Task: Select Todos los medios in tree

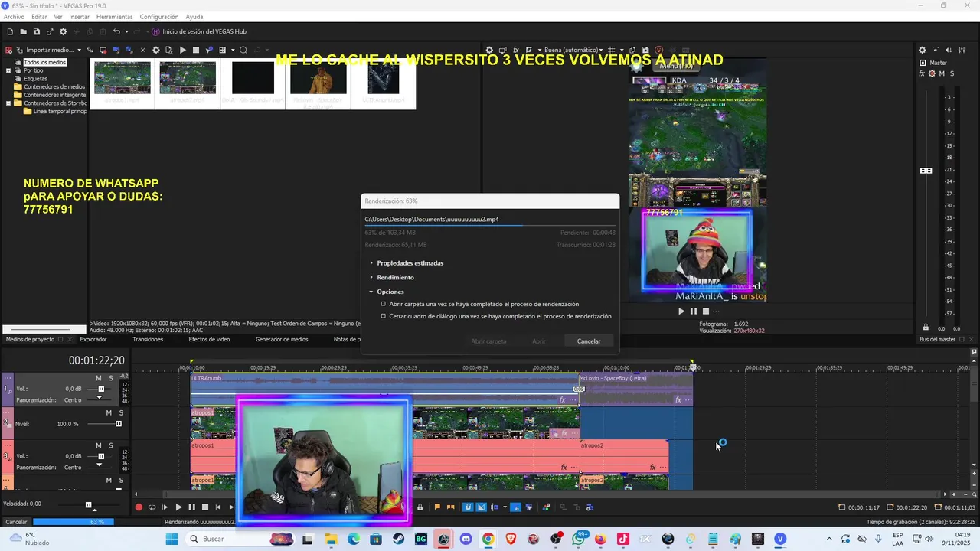Action: [44, 62]
